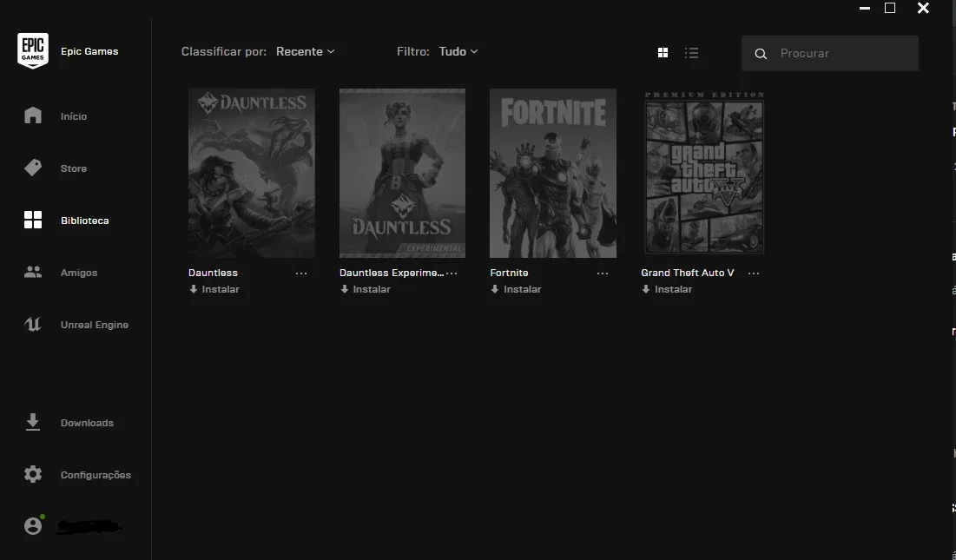Maximize the Epic Games launcher window

tap(890, 8)
